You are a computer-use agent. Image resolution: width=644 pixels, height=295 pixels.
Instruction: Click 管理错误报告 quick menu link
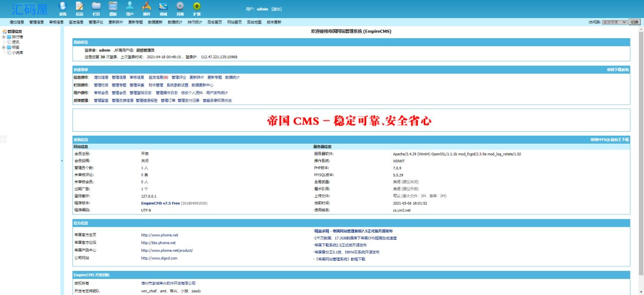click(146, 101)
